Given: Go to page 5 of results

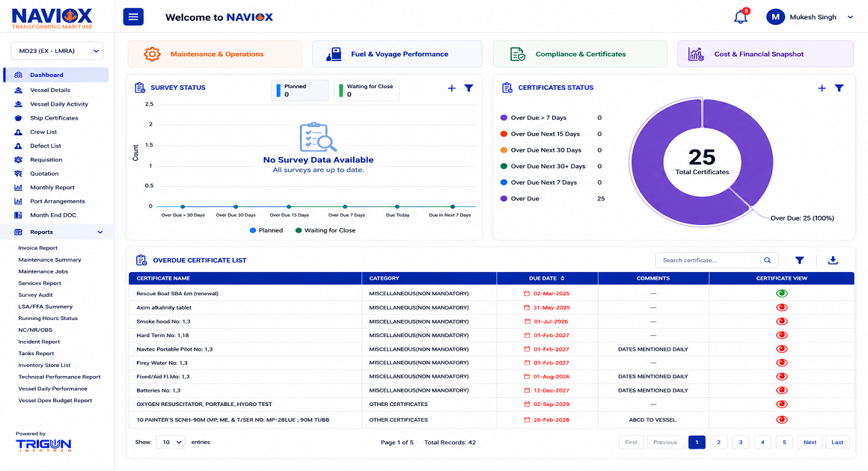Looking at the screenshot, I should [784, 443].
